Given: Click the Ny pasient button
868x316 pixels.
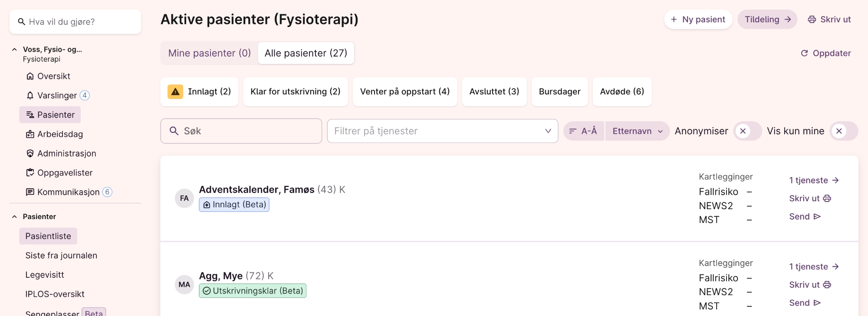Looking at the screenshot, I should point(698,20).
